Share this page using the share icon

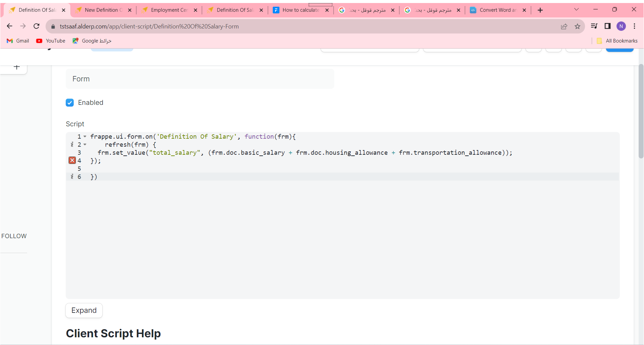pyautogui.click(x=564, y=26)
